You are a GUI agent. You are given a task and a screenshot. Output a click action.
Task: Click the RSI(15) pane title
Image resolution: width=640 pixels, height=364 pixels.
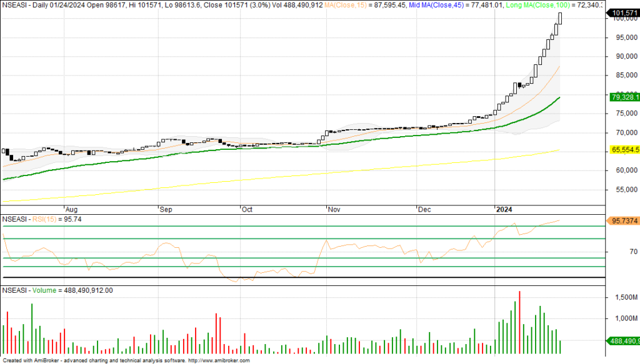pos(41,219)
